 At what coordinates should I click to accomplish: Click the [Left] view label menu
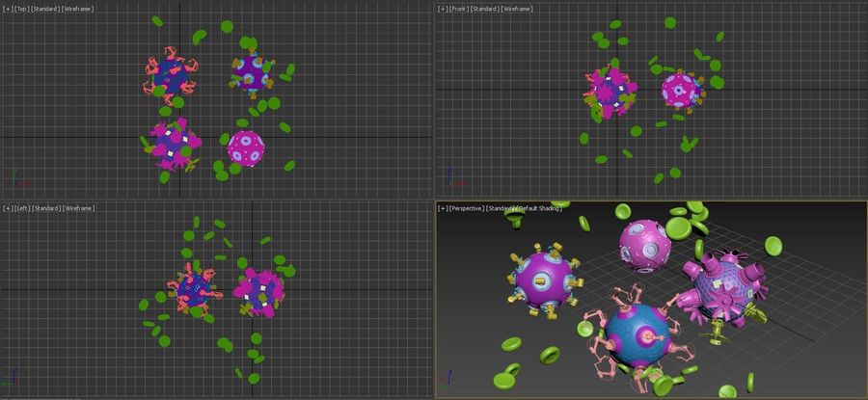[23, 208]
